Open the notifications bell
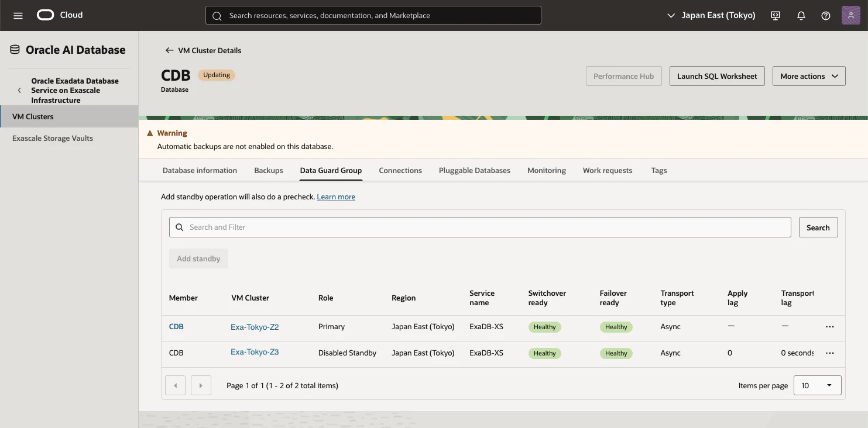This screenshot has height=428, width=868. pyautogui.click(x=801, y=16)
